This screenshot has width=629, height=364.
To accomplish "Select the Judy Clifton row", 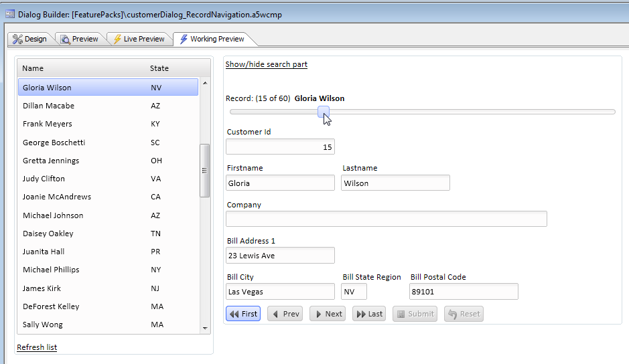I will click(x=109, y=179).
